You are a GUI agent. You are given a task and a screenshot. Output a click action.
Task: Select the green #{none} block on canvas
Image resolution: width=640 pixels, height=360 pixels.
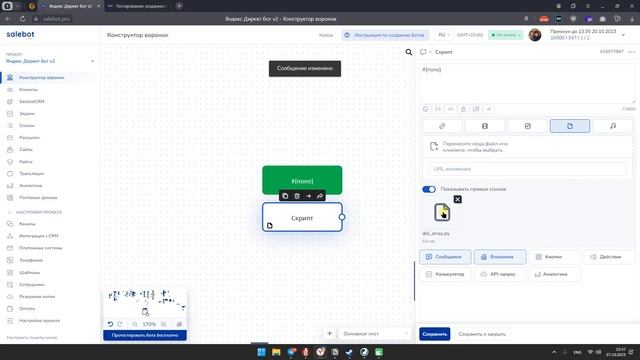point(302,180)
